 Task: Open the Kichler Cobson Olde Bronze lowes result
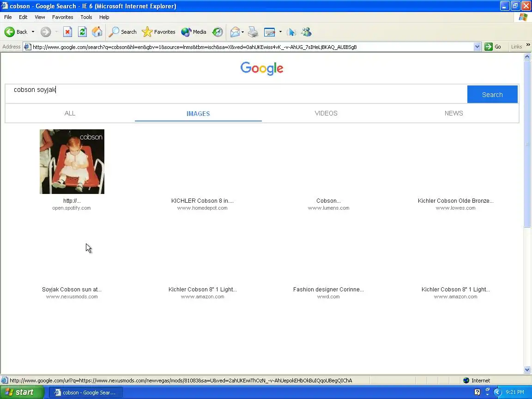tap(456, 201)
